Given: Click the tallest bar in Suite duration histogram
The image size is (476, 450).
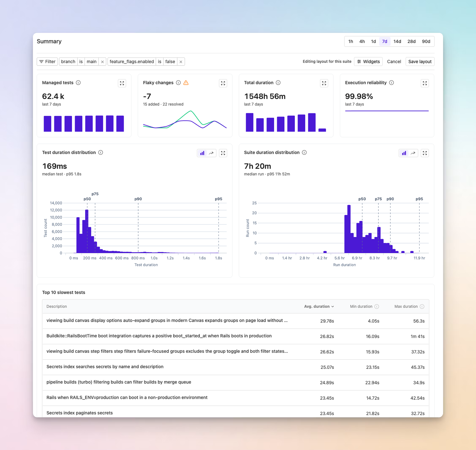Looking at the screenshot, I should point(349,229).
